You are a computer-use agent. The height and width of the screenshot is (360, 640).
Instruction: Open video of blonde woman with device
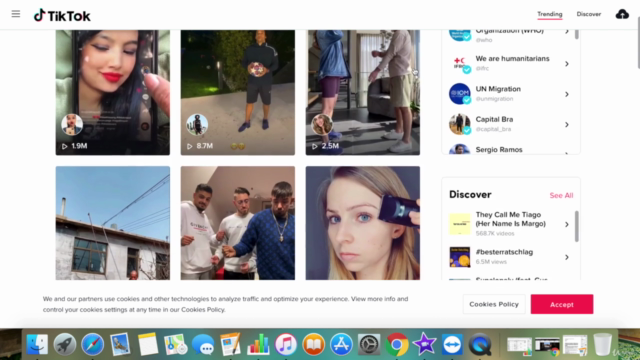click(362, 223)
